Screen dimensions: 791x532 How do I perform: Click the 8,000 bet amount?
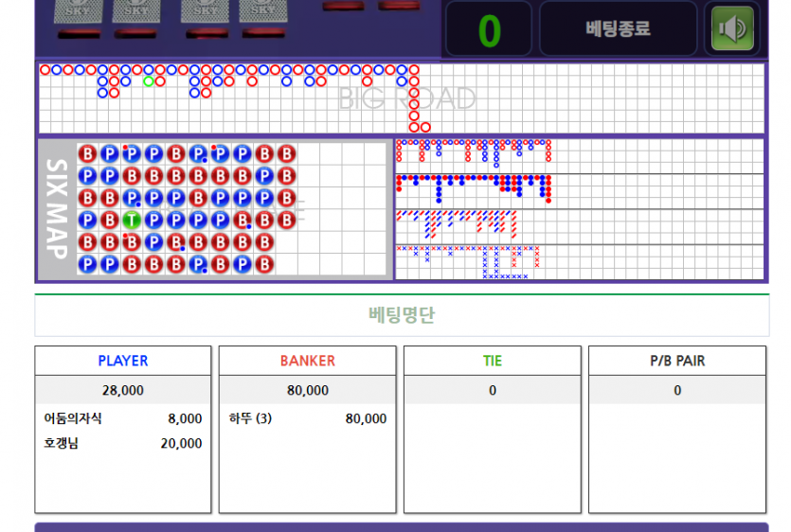pyautogui.click(x=185, y=418)
